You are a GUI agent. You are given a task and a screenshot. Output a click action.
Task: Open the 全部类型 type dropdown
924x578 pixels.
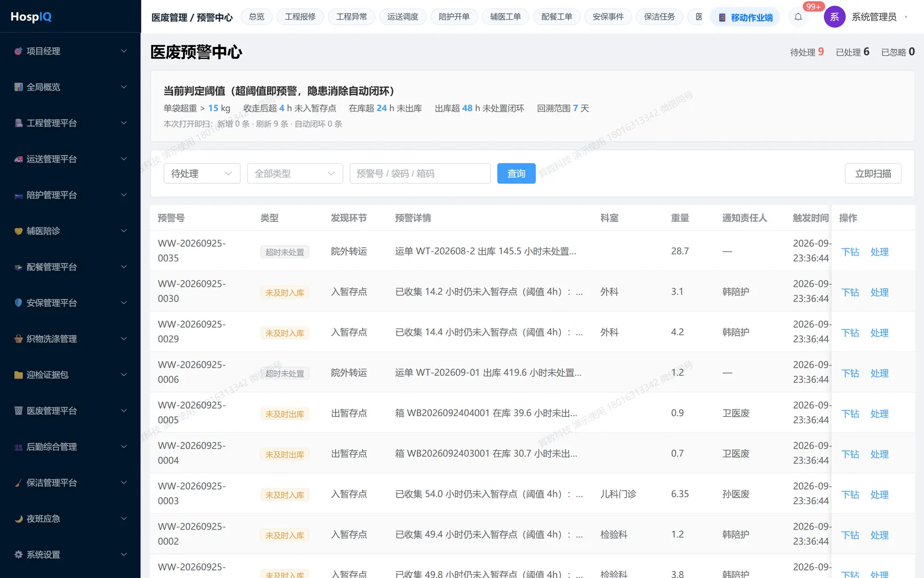click(295, 173)
